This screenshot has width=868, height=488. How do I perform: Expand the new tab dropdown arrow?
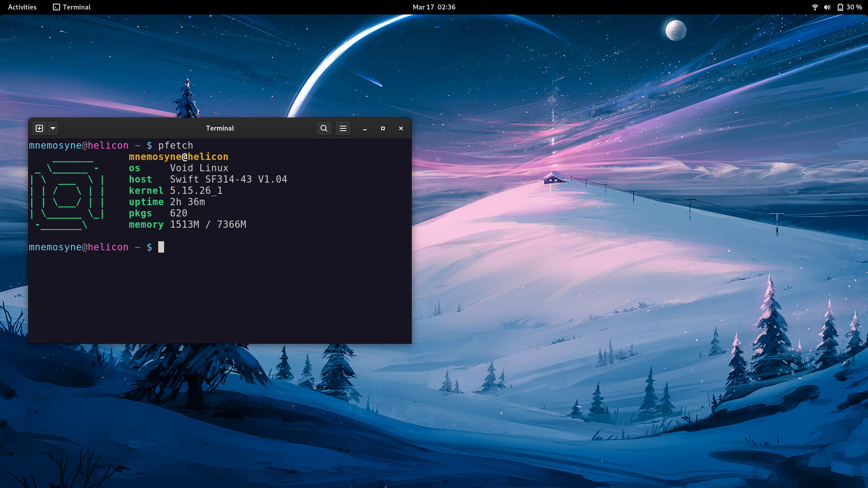pos(53,128)
